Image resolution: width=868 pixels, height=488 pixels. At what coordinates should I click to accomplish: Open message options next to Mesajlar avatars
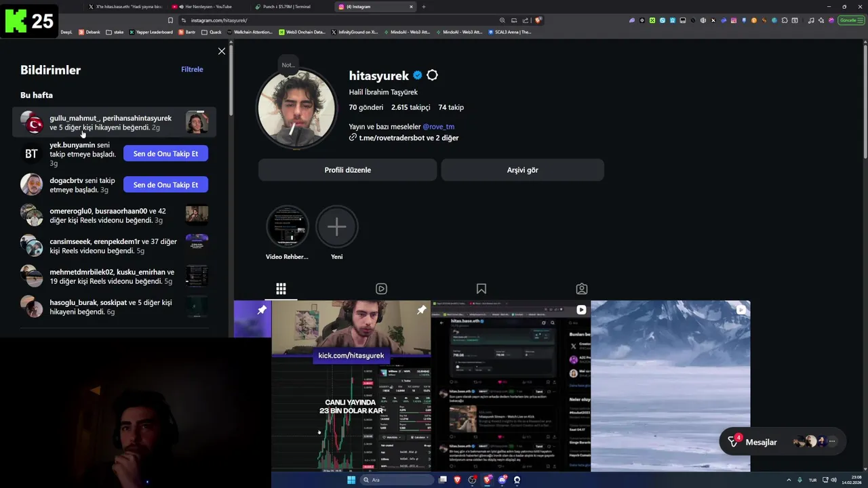[832, 442]
